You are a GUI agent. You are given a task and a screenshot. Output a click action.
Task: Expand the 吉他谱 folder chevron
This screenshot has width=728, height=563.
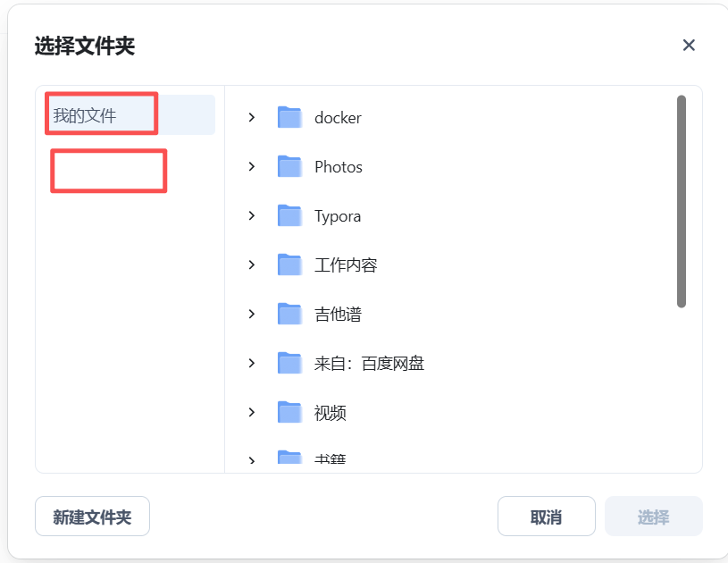click(x=252, y=314)
